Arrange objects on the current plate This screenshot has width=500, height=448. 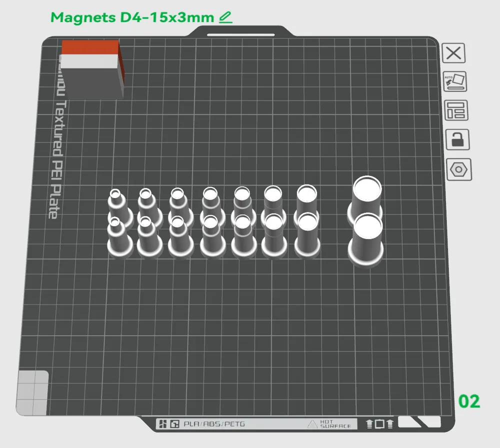click(456, 110)
